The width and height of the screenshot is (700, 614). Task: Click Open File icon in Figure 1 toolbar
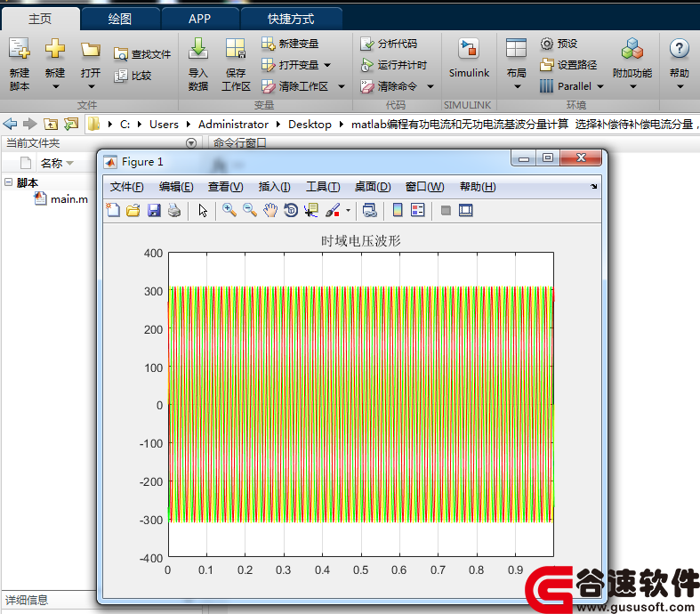point(133,210)
